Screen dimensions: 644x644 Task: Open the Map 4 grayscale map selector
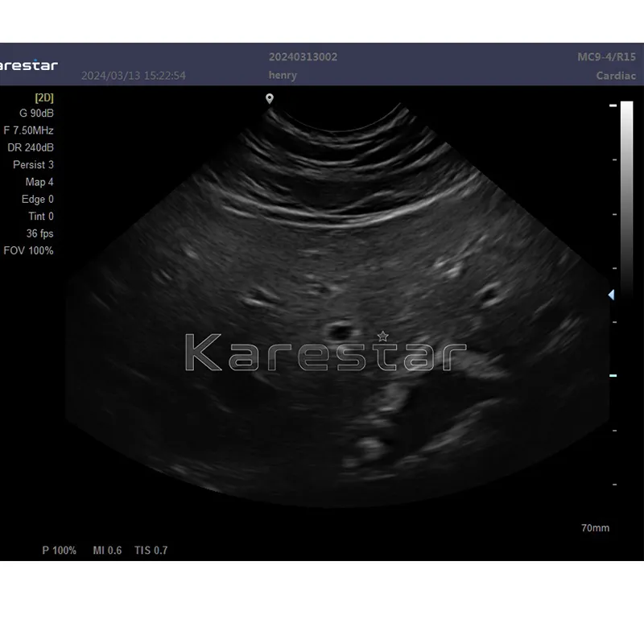pyautogui.click(x=38, y=182)
